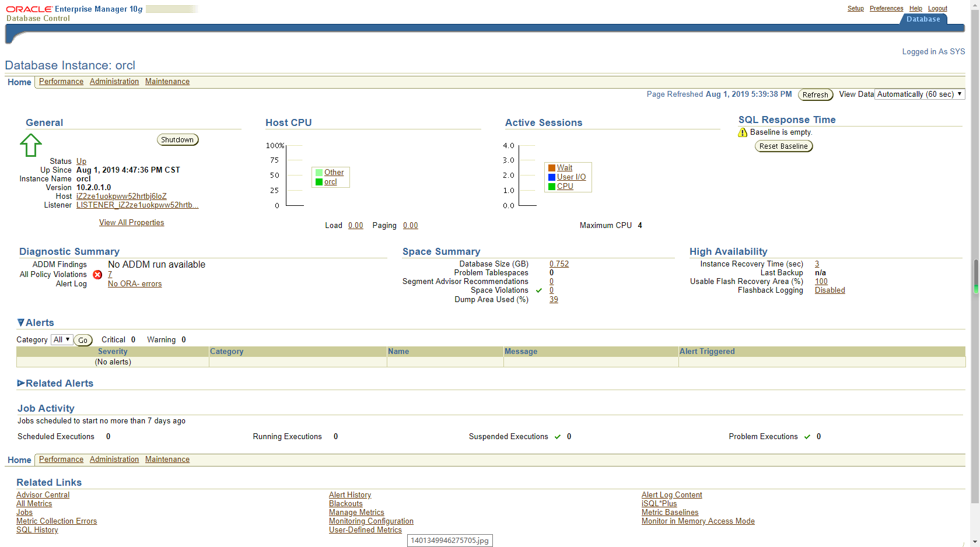Viewport: 980px width, 547px height.
Task: Open the Host name link
Action: [121, 197]
